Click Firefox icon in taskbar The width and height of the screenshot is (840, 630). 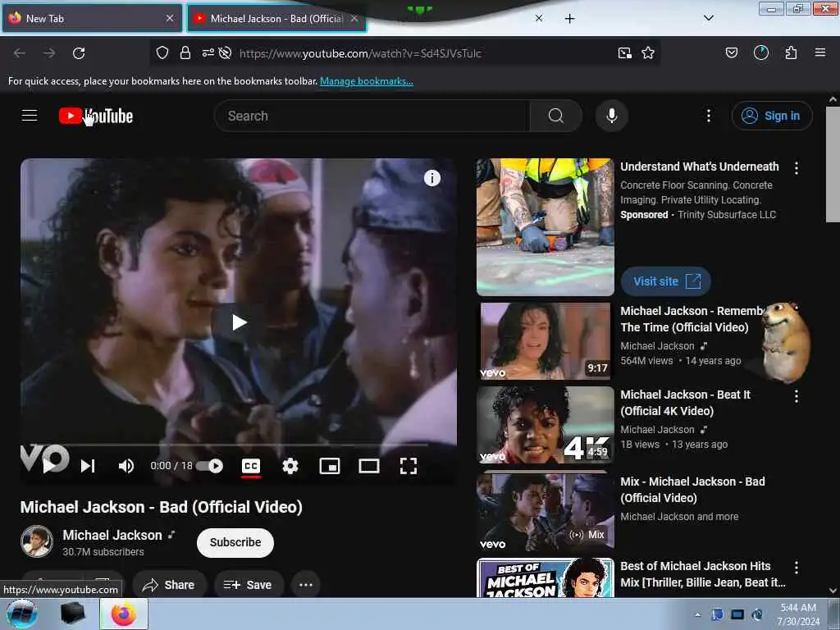[x=124, y=614]
